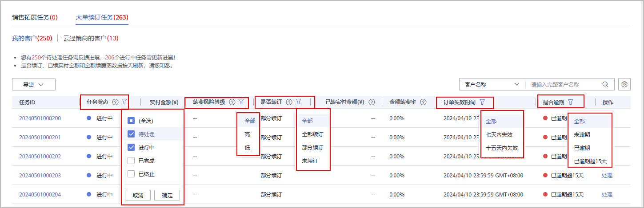Click the filter icon beside 是否续订
The width and height of the screenshot is (644, 208).
299,102
